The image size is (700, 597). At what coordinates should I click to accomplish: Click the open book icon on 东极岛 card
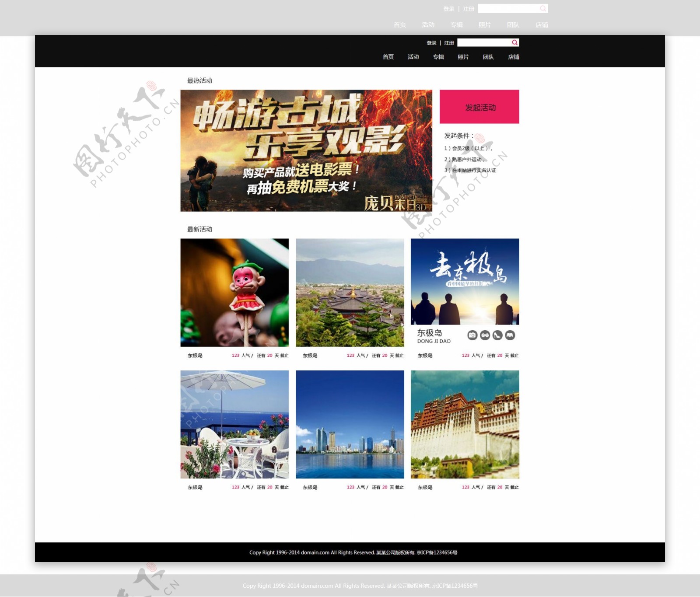point(510,335)
